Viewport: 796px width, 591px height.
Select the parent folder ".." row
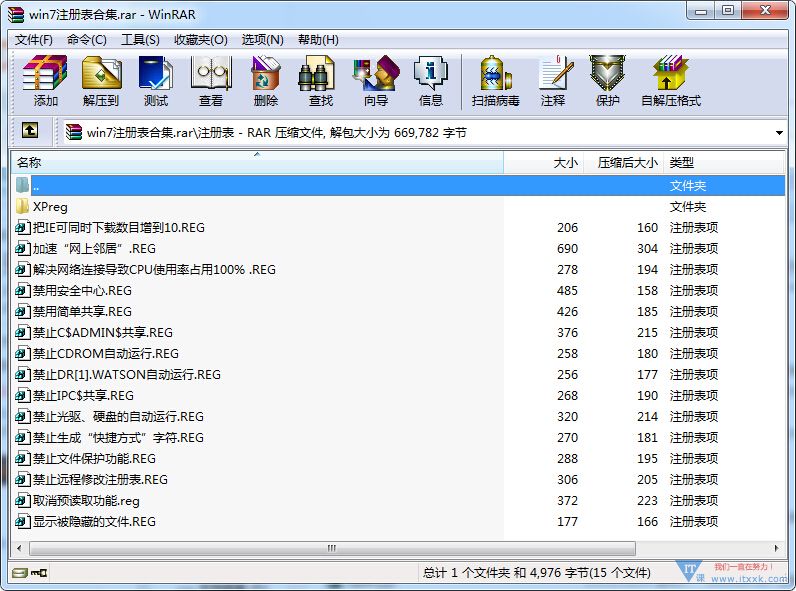(x=399, y=185)
